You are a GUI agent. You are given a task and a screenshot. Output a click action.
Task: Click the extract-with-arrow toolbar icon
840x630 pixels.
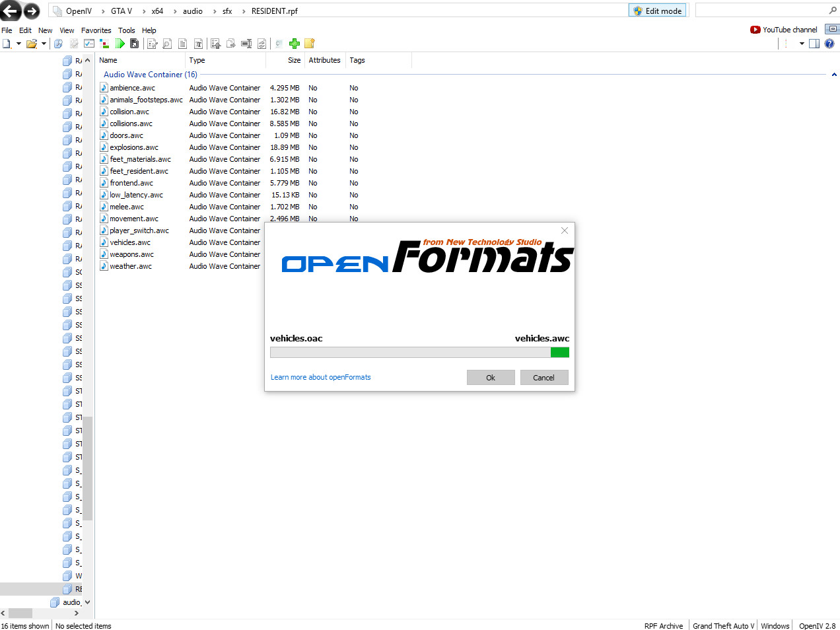pyautogui.click(x=215, y=44)
